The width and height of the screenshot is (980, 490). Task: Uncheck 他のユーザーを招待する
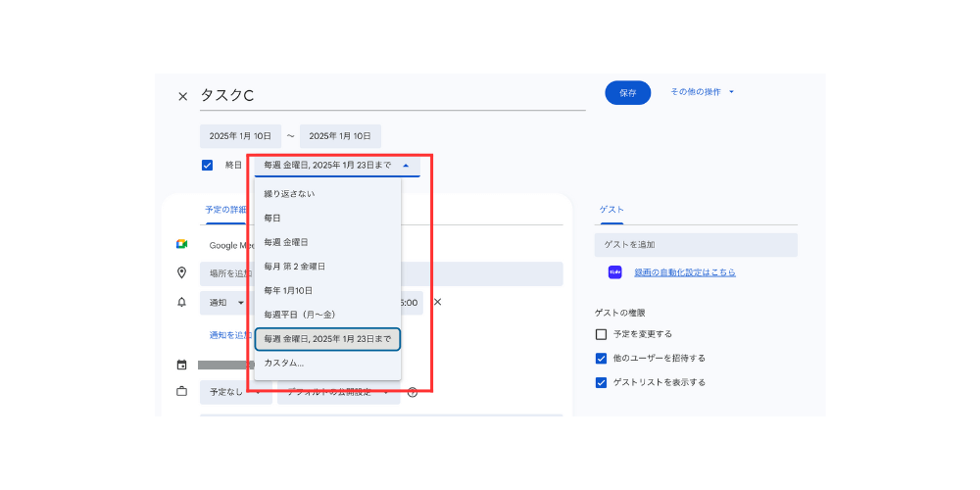(x=602, y=359)
